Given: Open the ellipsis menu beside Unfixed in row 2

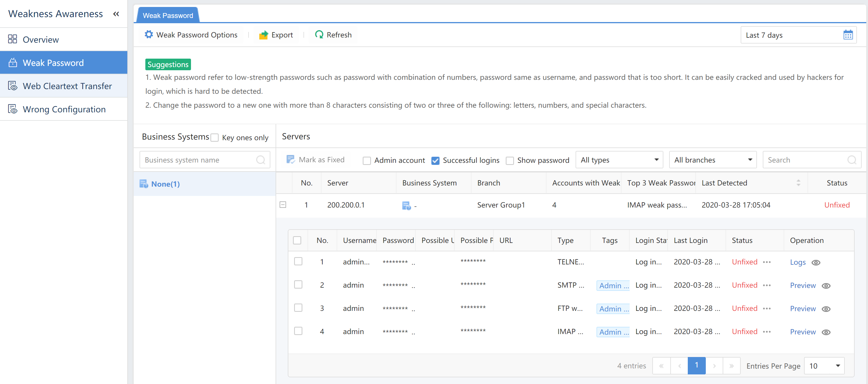Looking at the screenshot, I should pos(767,285).
